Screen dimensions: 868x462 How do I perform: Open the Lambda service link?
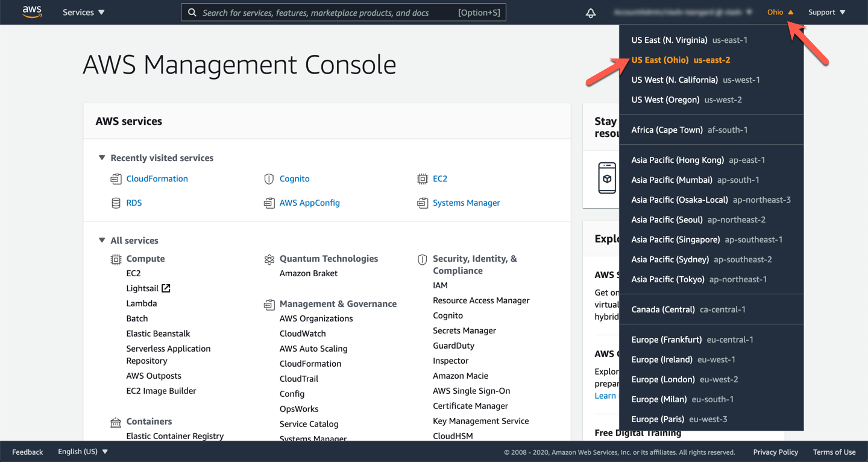pos(142,303)
